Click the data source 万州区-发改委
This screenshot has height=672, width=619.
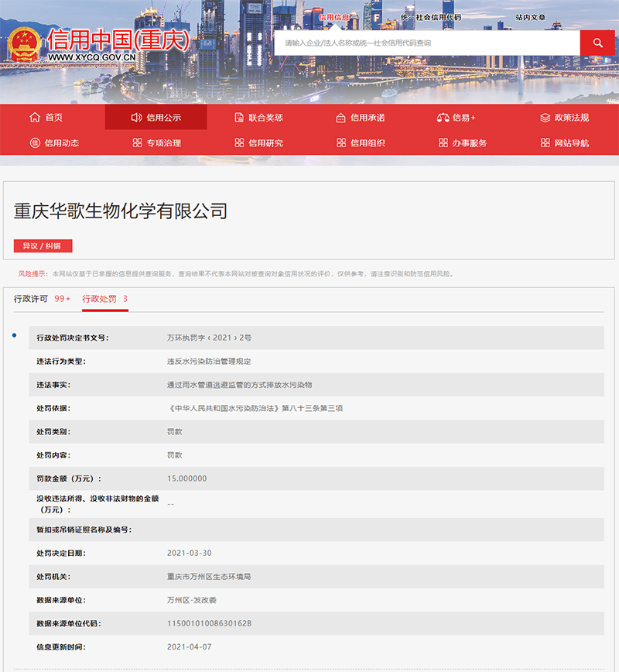(x=192, y=600)
